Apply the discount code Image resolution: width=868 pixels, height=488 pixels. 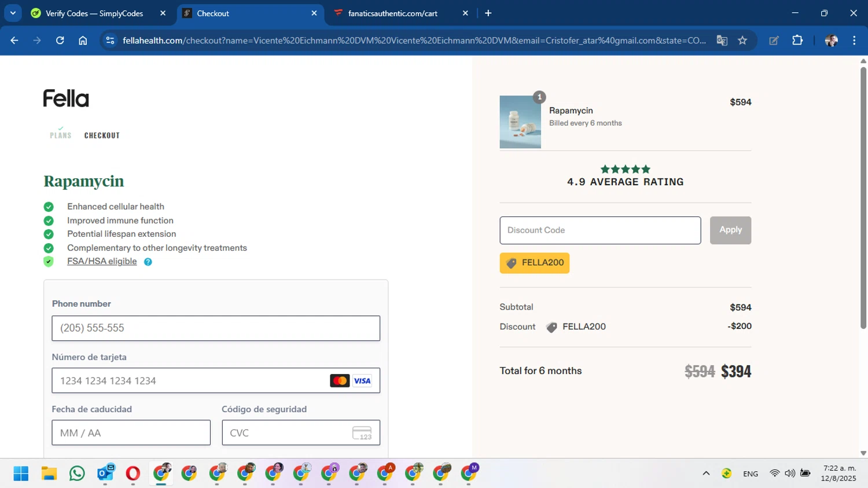click(x=730, y=230)
